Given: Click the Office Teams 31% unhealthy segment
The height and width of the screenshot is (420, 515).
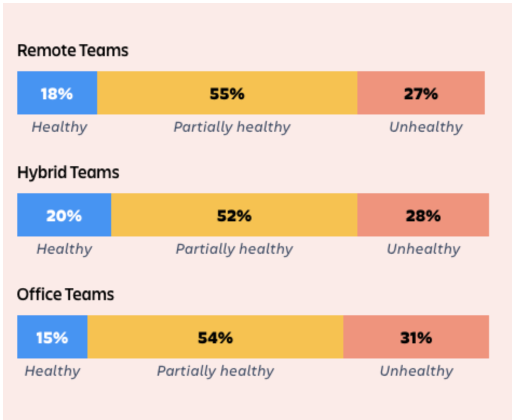Looking at the screenshot, I should [416, 337].
